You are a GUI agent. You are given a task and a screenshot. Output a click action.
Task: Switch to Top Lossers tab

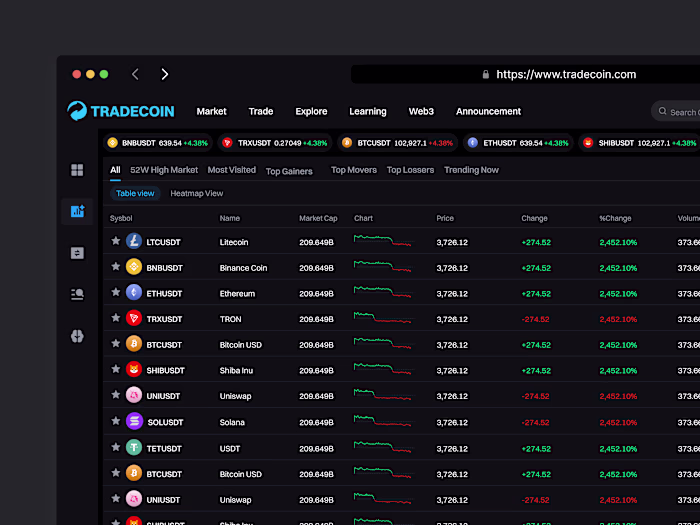click(x=410, y=170)
